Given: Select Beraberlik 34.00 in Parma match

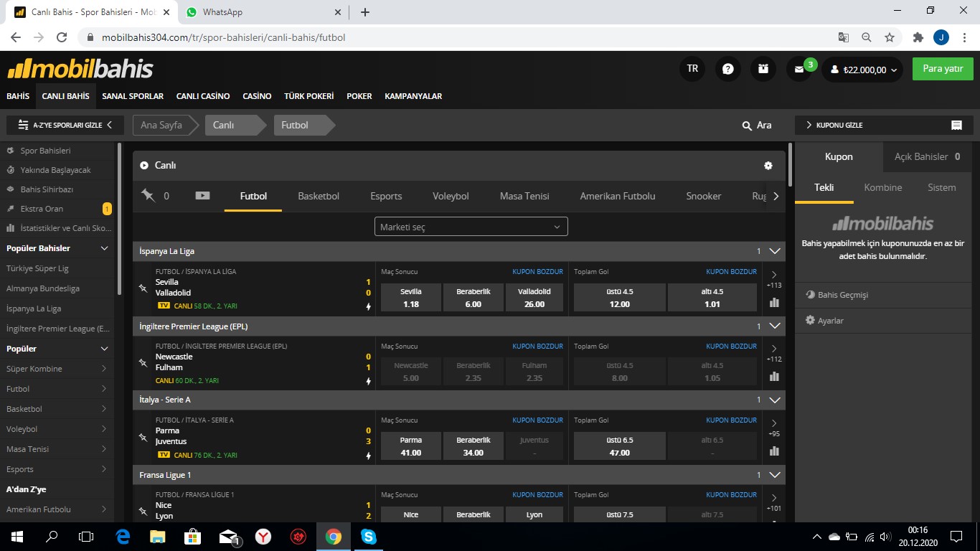Looking at the screenshot, I should tap(473, 446).
